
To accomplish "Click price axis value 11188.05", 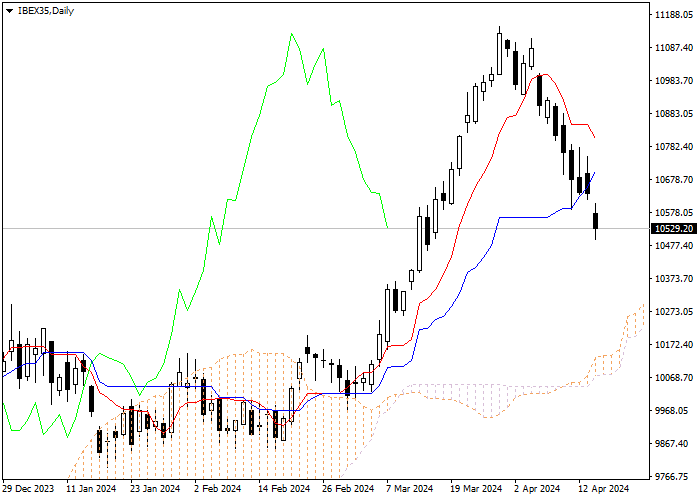I will (674, 15).
